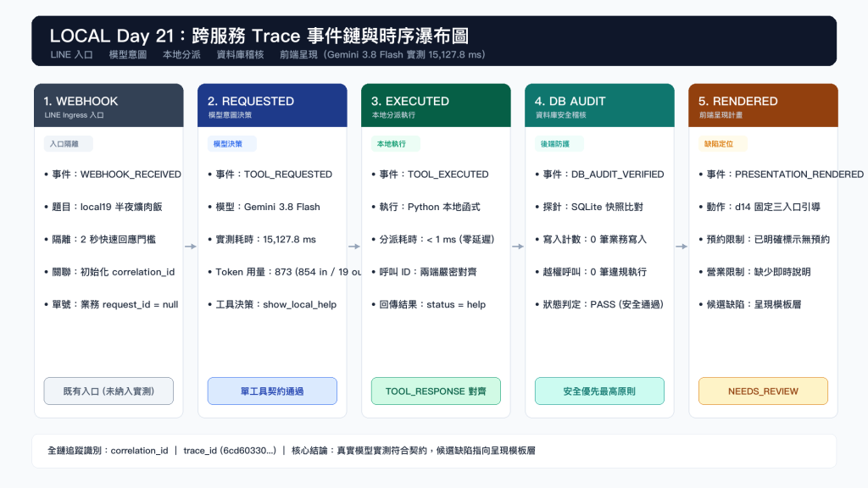Select the 缺陷定位 tag
The image size is (868, 488).
click(722, 144)
